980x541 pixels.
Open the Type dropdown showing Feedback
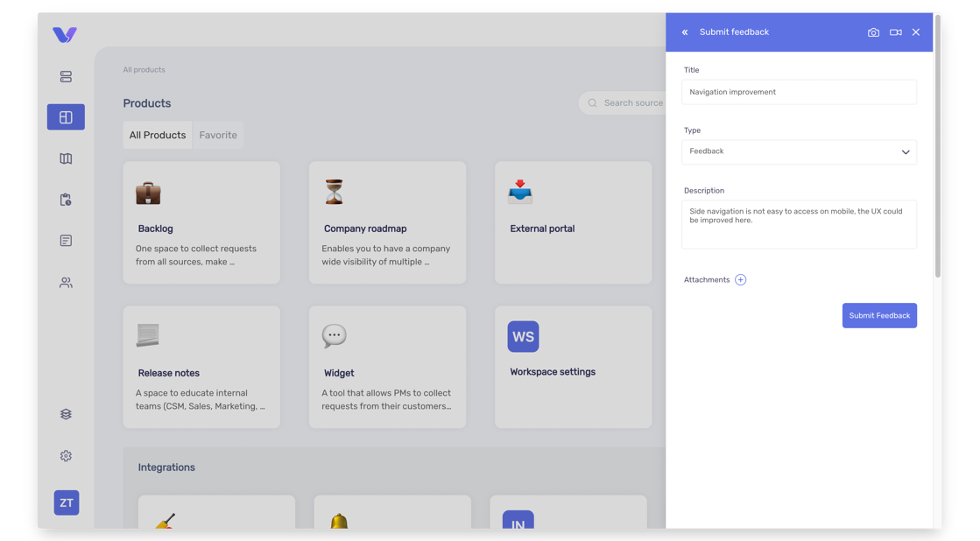(799, 151)
